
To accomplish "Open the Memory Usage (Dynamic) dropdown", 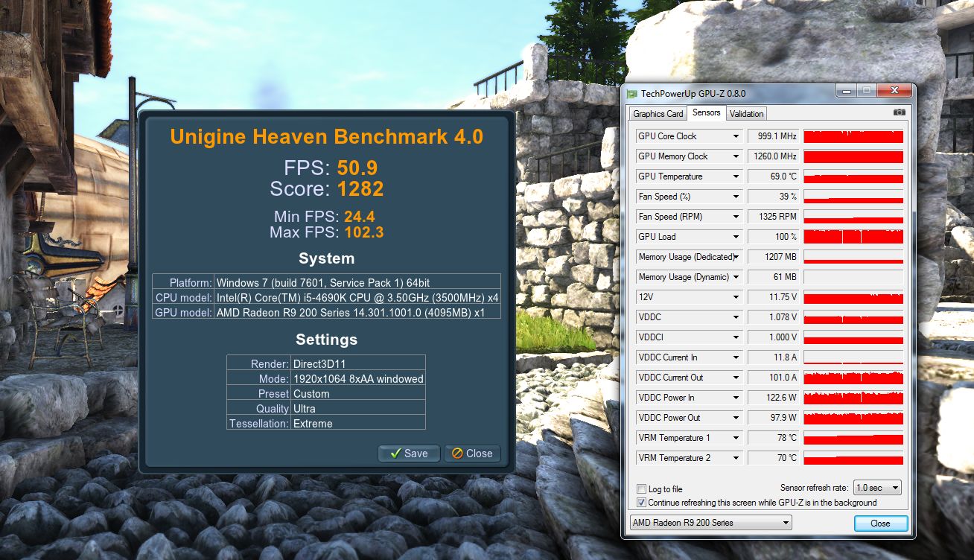I will point(736,277).
